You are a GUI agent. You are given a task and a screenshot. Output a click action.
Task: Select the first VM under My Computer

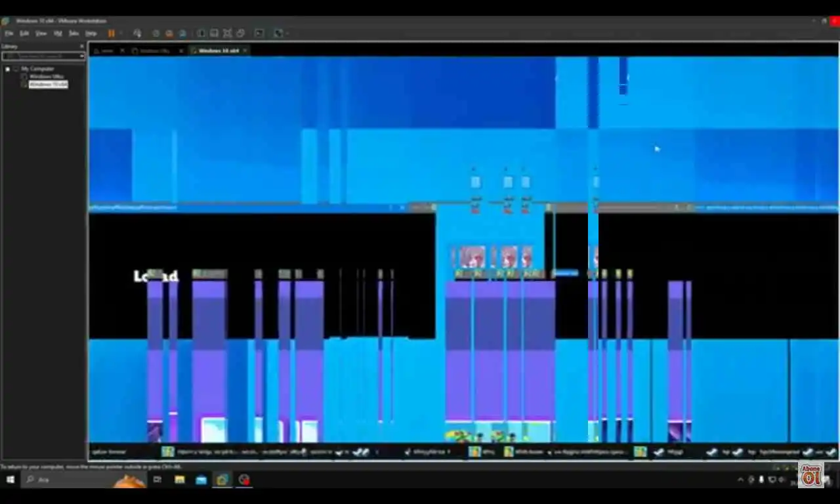(x=46, y=76)
